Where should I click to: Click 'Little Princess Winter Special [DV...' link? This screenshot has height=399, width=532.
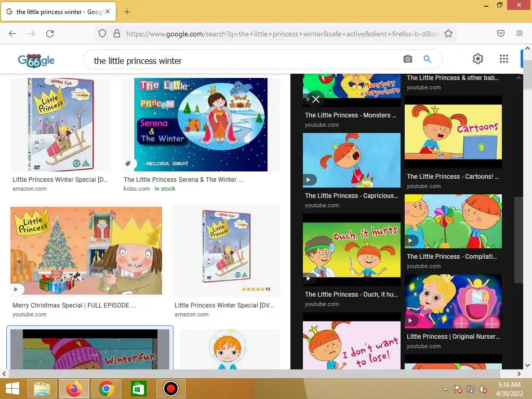tap(224, 305)
